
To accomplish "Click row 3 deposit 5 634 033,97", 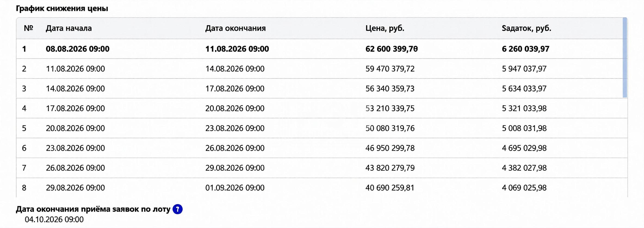I will [x=524, y=88].
